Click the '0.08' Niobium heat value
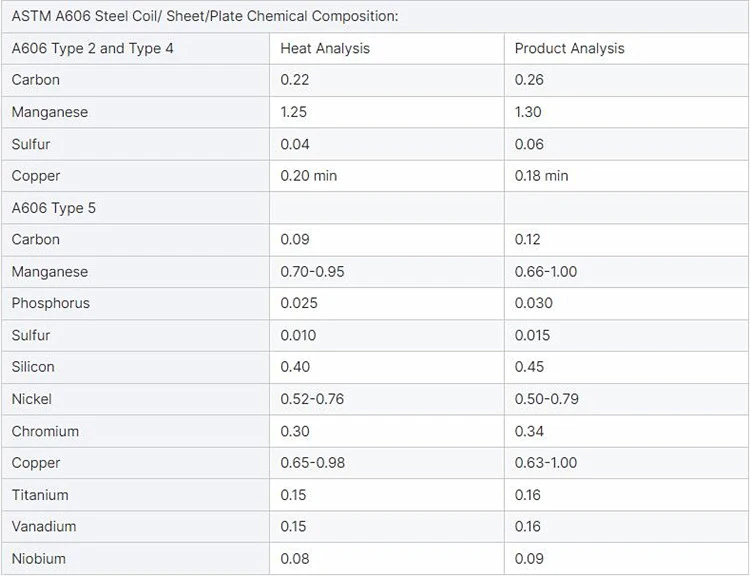The height and width of the screenshot is (576, 750). pyautogui.click(x=295, y=559)
